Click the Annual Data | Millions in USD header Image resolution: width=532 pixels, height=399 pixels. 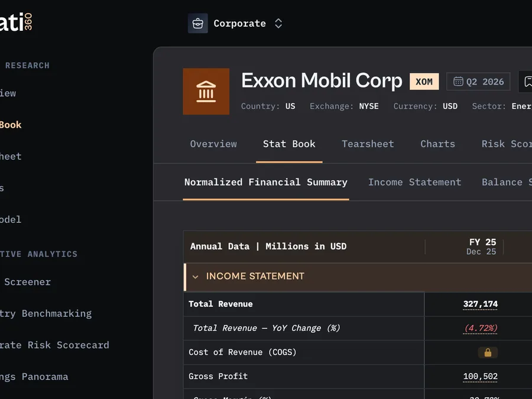coord(268,246)
